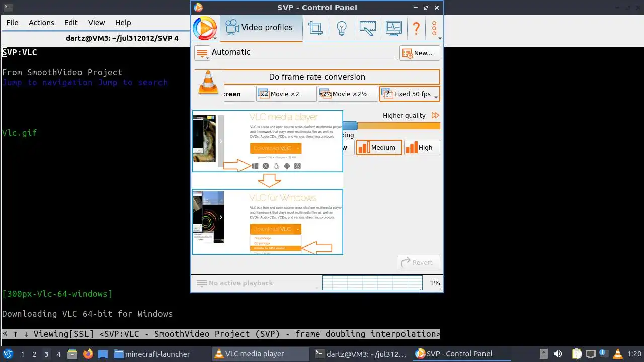Open the file manager taskbar launcher

pyautogui.click(x=72, y=354)
